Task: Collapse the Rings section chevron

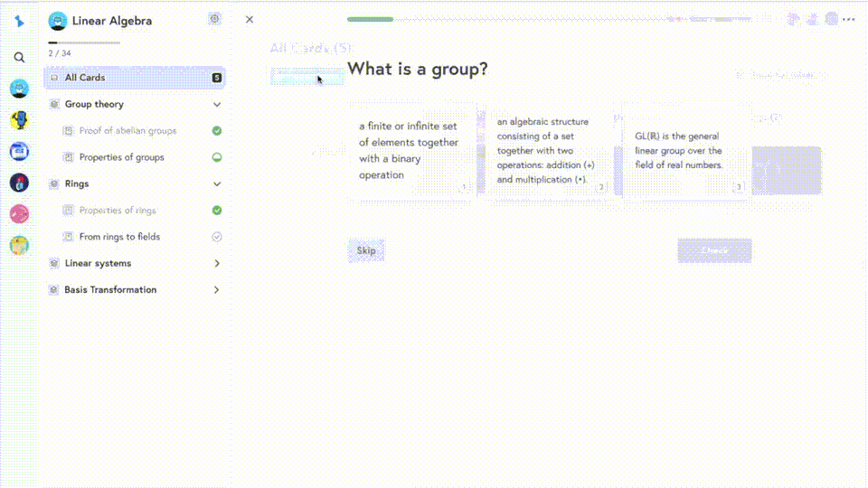Action: pyautogui.click(x=217, y=184)
